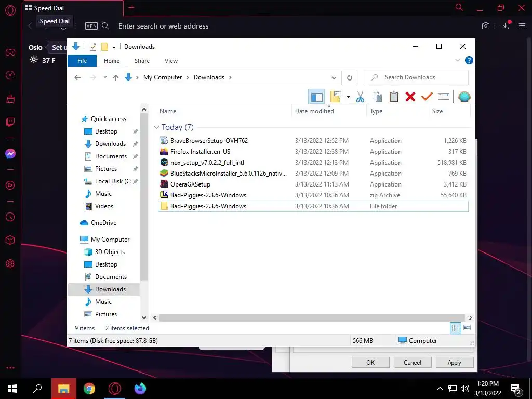The height and width of the screenshot is (399, 532).
Task: Open GX Control speedometer icon in Opera sidebar
Action: (x=10, y=75)
